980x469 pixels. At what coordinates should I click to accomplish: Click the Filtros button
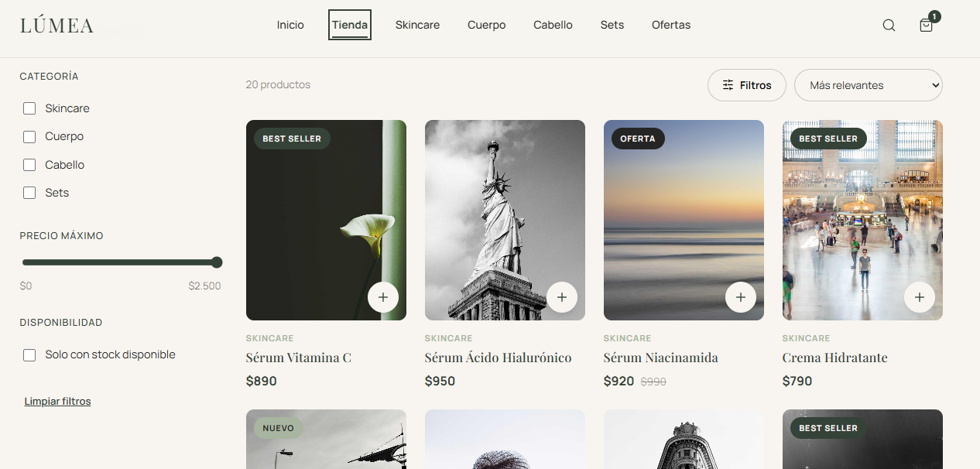pos(747,85)
